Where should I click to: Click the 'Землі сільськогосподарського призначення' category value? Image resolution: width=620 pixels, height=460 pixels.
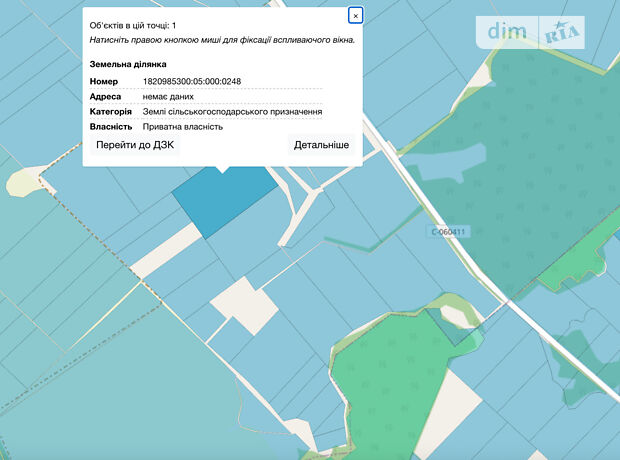(x=232, y=112)
